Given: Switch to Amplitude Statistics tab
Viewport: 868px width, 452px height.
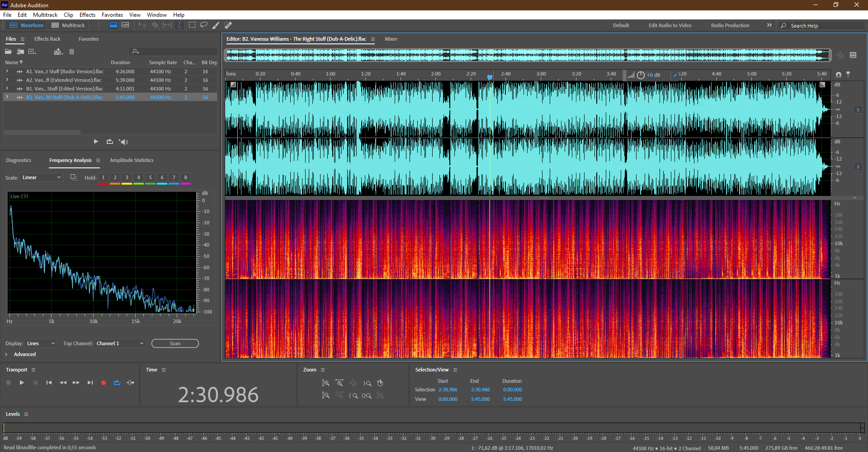Looking at the screenshot, I should [x=132, y=160].
